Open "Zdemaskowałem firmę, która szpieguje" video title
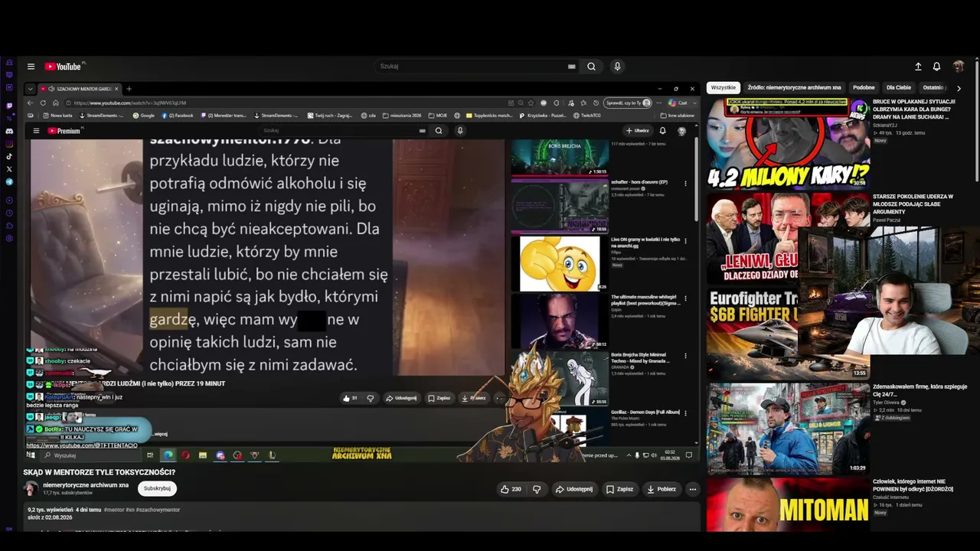This screenshot has width=980, height=551. point(920,390)
